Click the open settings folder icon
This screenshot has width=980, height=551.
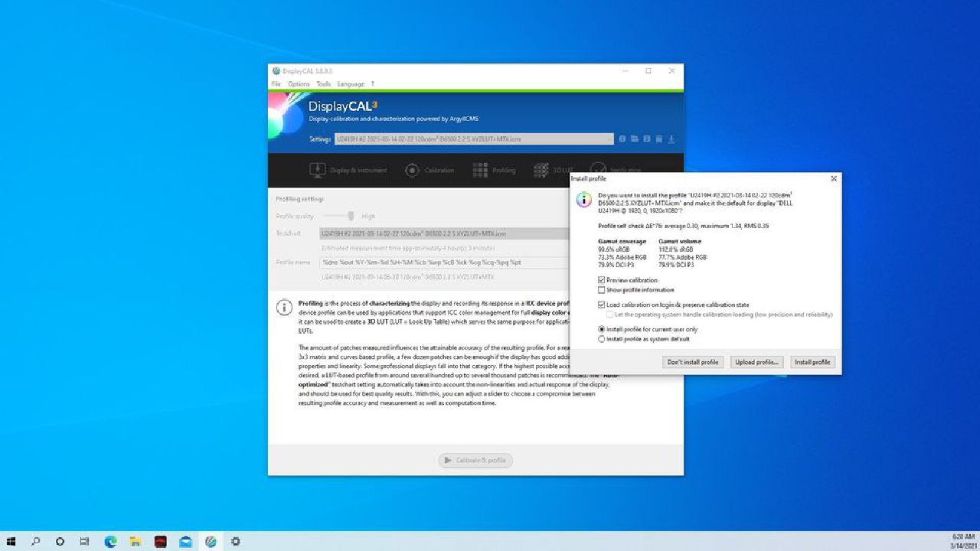(635, 139)
